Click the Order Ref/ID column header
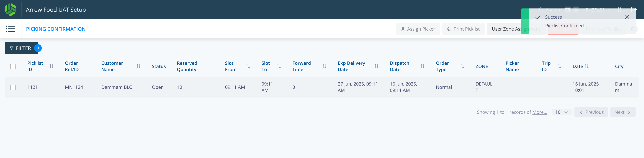 (72, 66)
